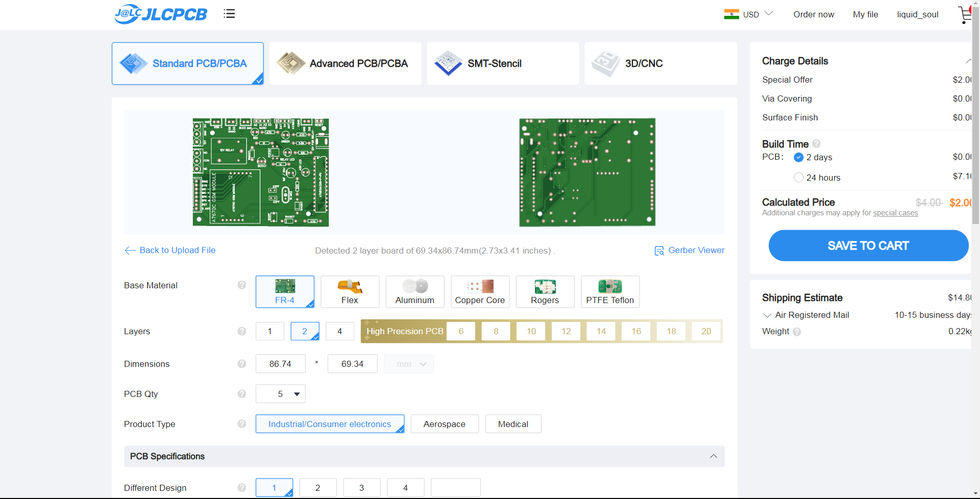
Task: Switch to Advanced PCB/PCBA tab
Action: [x=346, y=63]
